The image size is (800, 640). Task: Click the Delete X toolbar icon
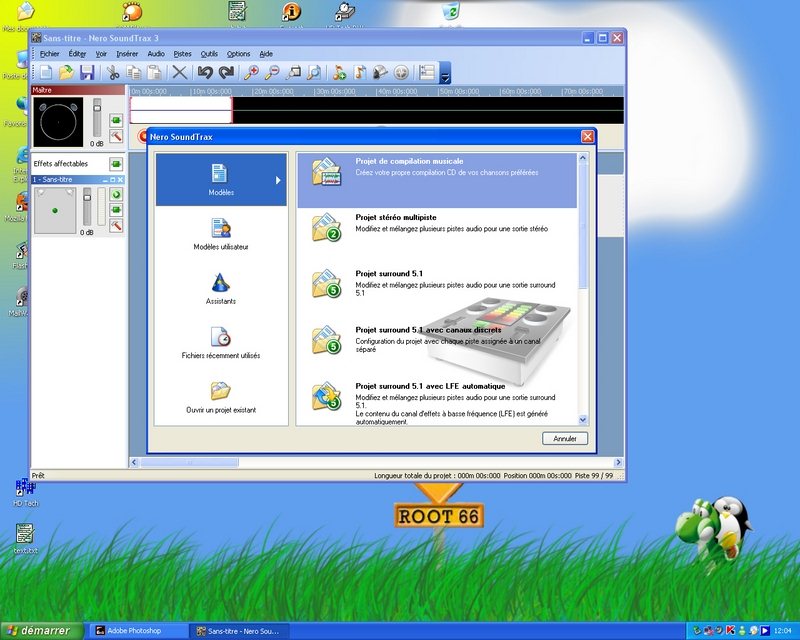point(179,73)
